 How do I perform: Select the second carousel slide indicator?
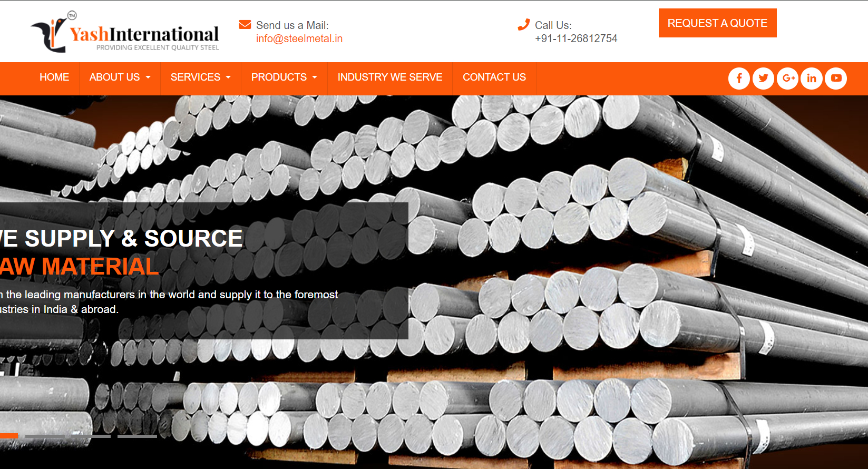pos(45,436)
